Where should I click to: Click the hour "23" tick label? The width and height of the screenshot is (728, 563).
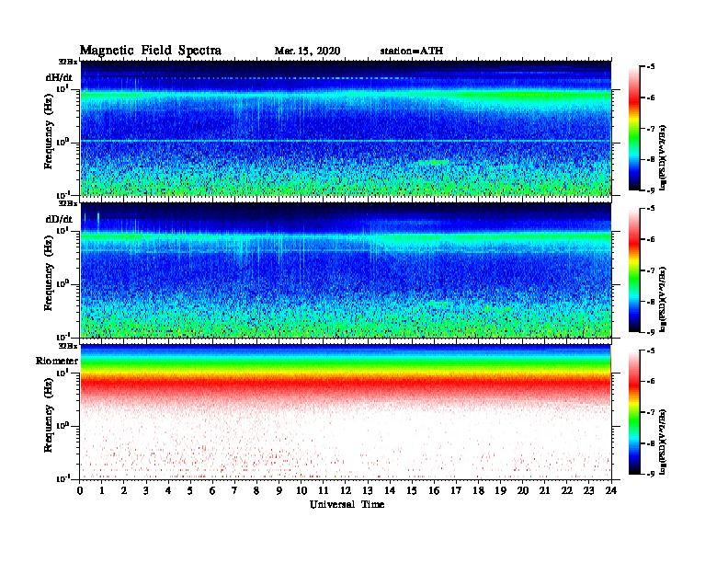(588, 490)
